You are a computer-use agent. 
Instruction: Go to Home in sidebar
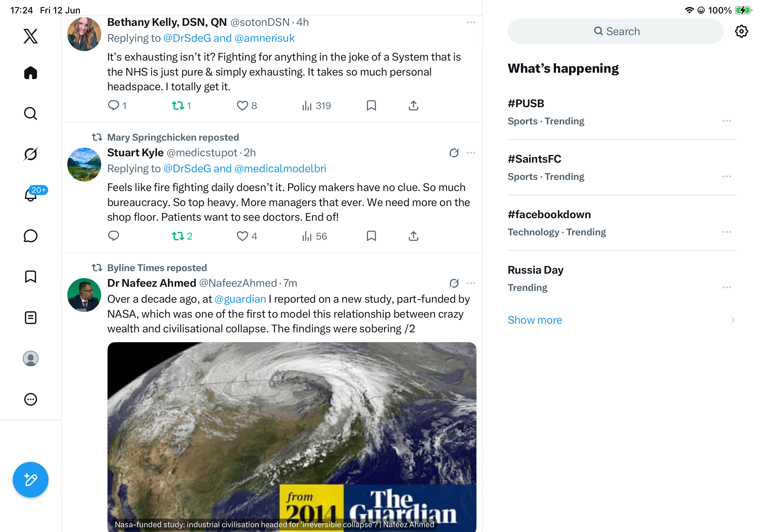(31, 73)
